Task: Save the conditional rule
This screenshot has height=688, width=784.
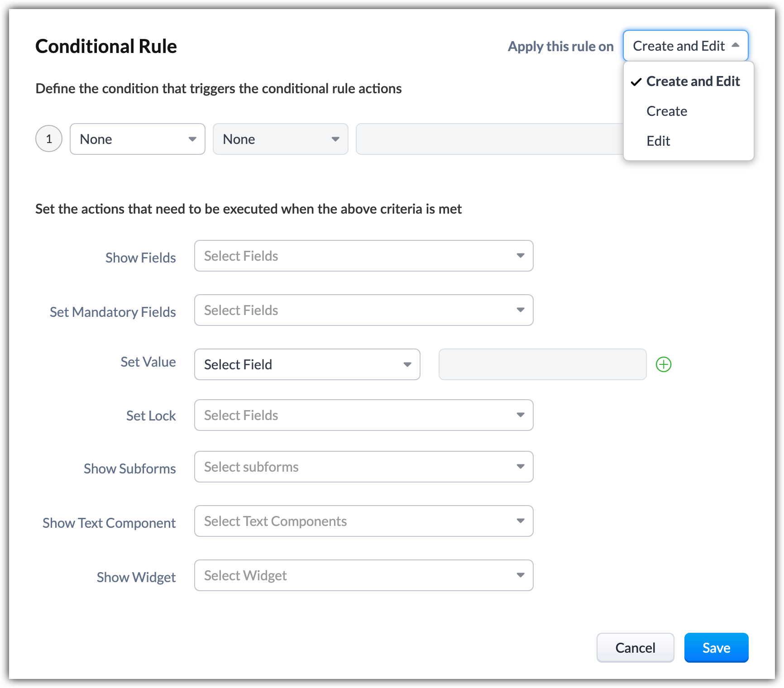Action: point(716,648)
